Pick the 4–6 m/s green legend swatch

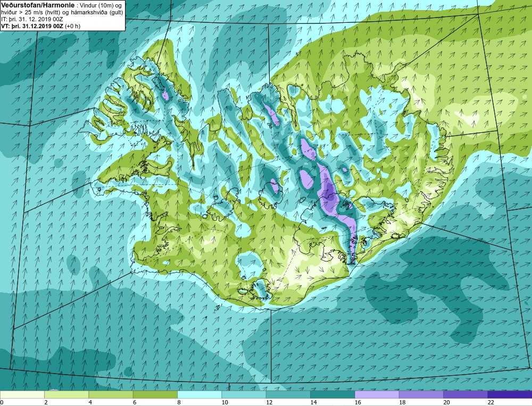(111, 394)
